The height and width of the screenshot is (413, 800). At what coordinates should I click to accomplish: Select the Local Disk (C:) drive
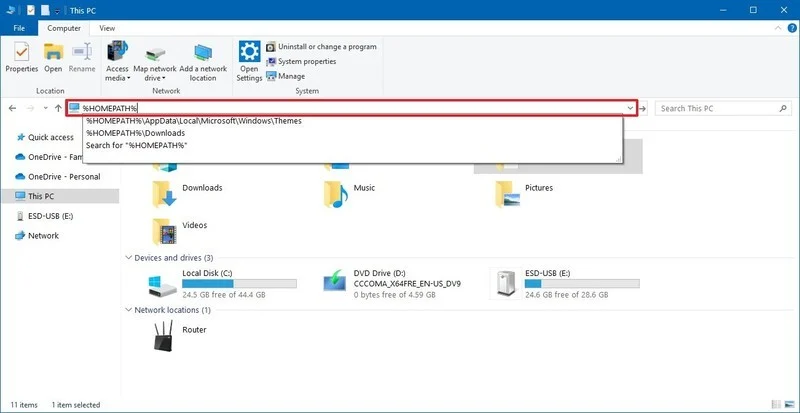[x=222, y=284]
